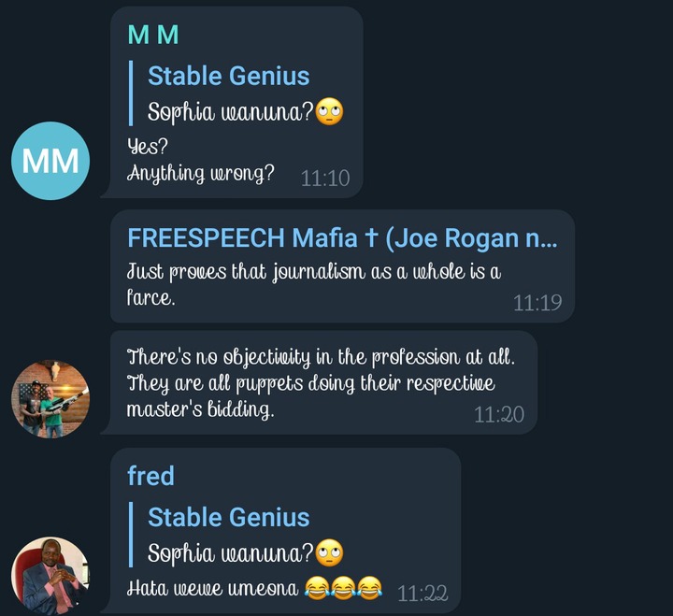Open fred's profile picture
The image size is (673, 616).
pos(50,576)
